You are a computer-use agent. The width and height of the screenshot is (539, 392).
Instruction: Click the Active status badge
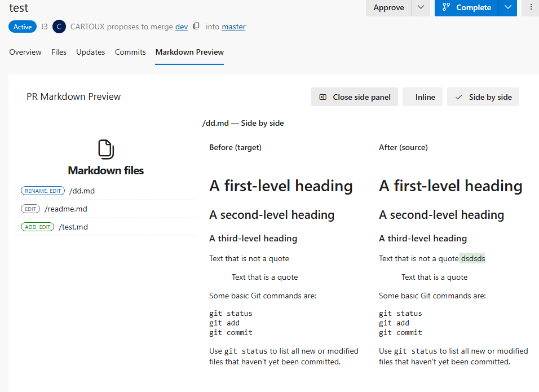click(x=23, y=27)
